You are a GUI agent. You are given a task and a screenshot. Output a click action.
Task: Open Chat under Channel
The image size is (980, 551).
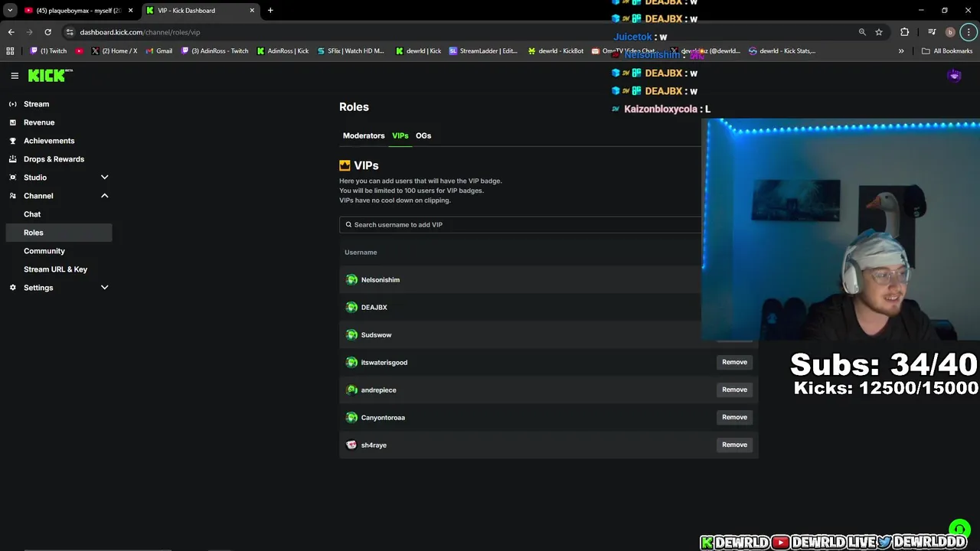pos(32,214)
